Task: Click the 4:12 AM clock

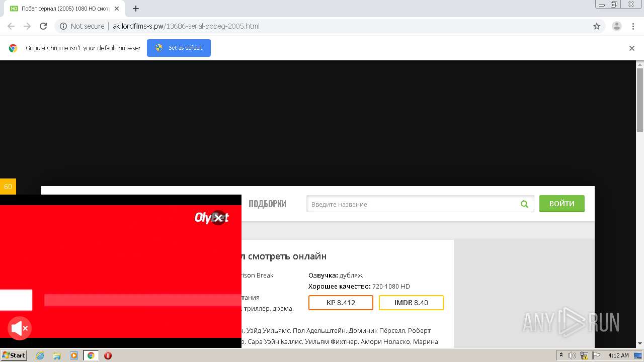Action: (618, 355)
